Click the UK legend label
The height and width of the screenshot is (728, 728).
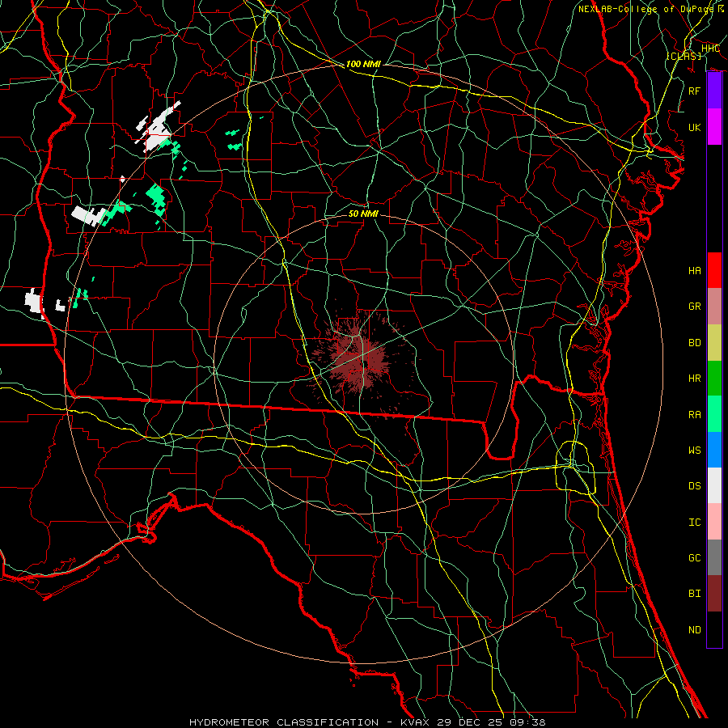pyautogui.click(x=695, y=127)
